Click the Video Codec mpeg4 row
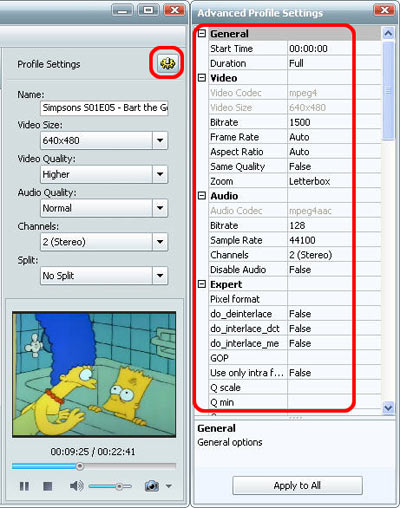The width and height of the screenshot is (400, 508). [x=295, y=93]
